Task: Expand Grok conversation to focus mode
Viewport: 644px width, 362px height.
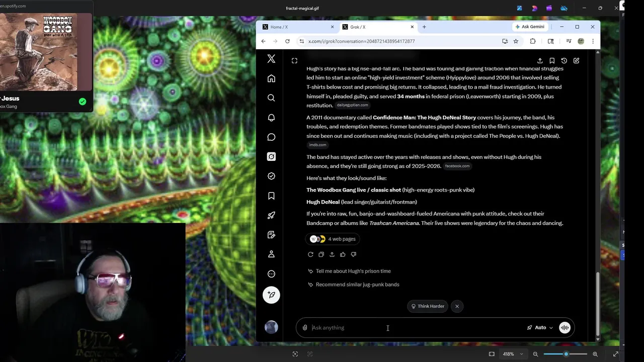Action: coord(294,61)
